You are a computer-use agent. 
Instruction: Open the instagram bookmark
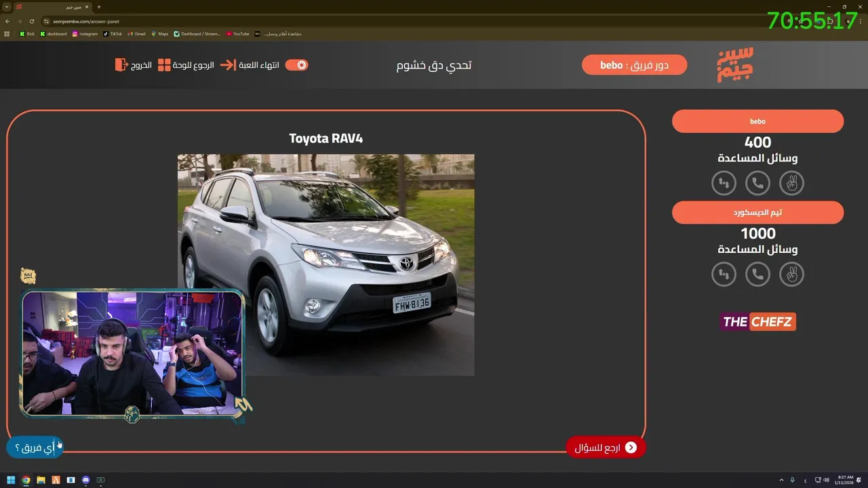(x=85, y=33)
